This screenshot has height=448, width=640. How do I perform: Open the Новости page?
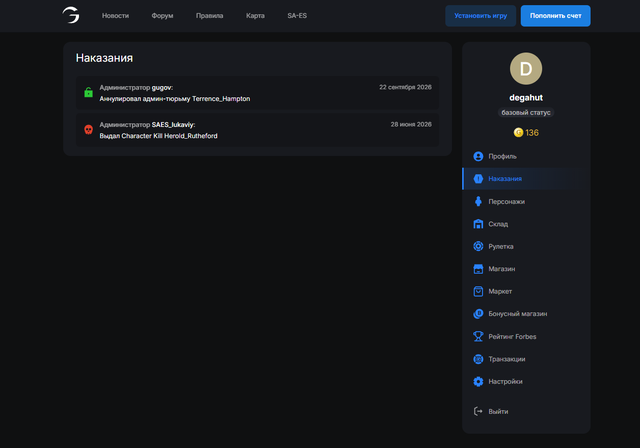coord(116,16)
